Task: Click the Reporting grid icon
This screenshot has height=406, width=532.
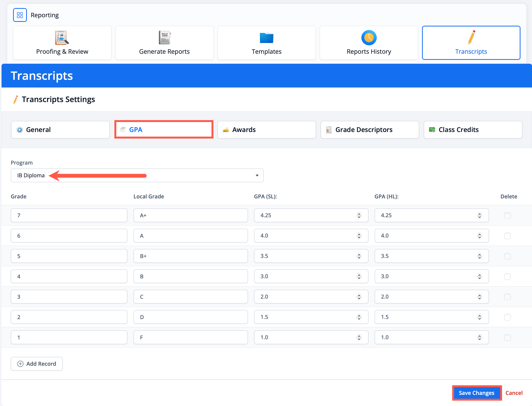Action: pyautogui.click(x=20, y=15)
